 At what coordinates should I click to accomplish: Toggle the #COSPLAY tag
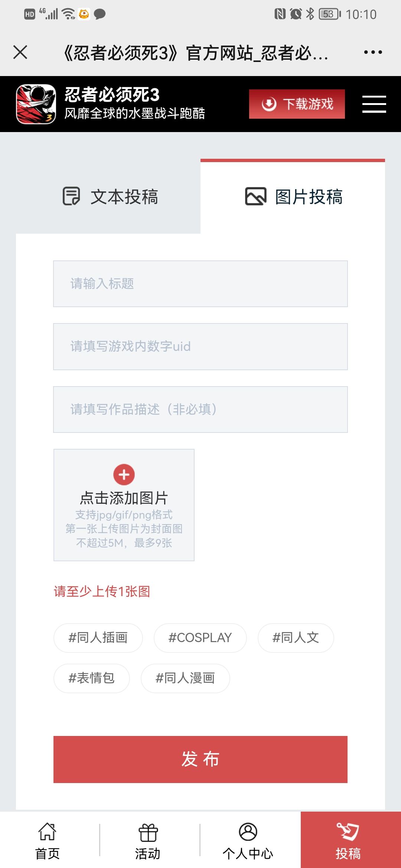[x=200, y=638]
